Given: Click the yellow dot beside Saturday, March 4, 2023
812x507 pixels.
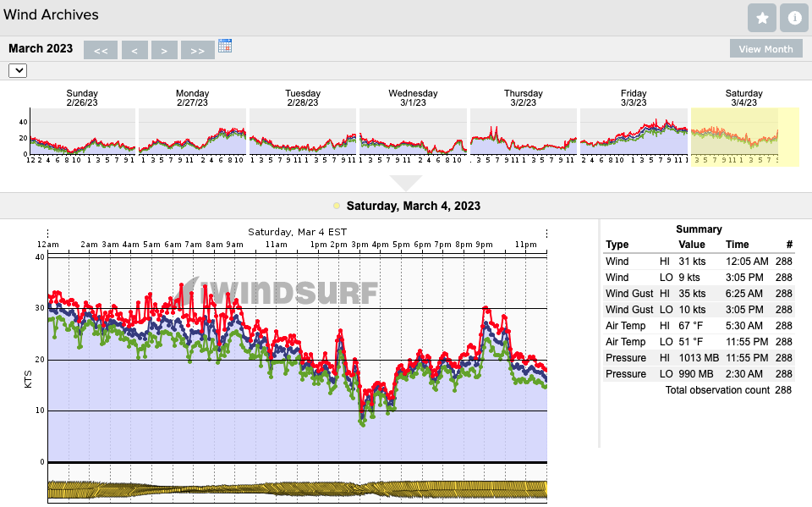Looking at the screenshot, I should [x=337, y=206].
